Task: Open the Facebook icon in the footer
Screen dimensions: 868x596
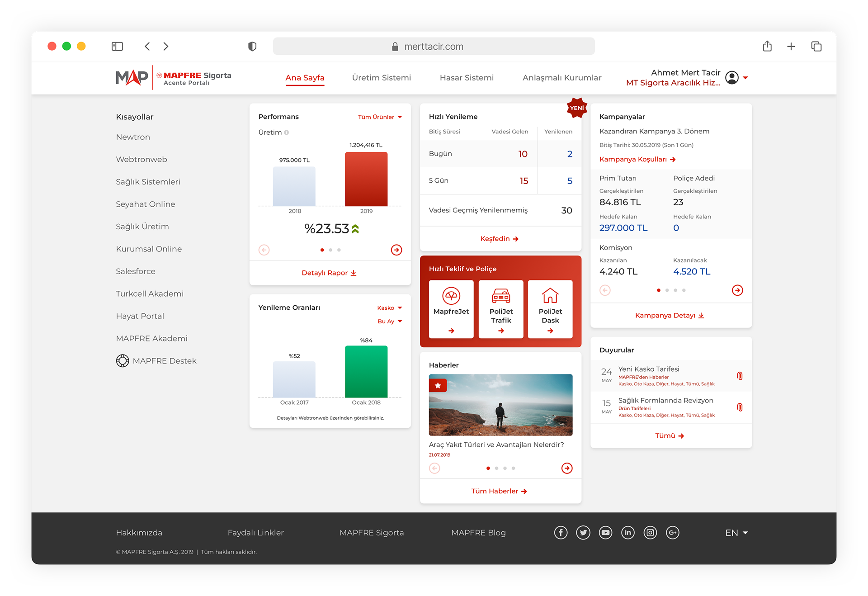Action: point(561,533)
